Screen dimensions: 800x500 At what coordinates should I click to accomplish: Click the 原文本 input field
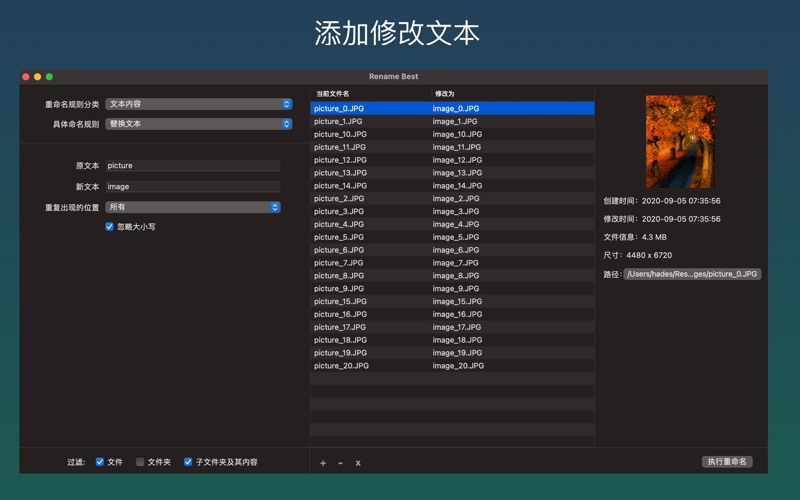(x=192, y=166)
